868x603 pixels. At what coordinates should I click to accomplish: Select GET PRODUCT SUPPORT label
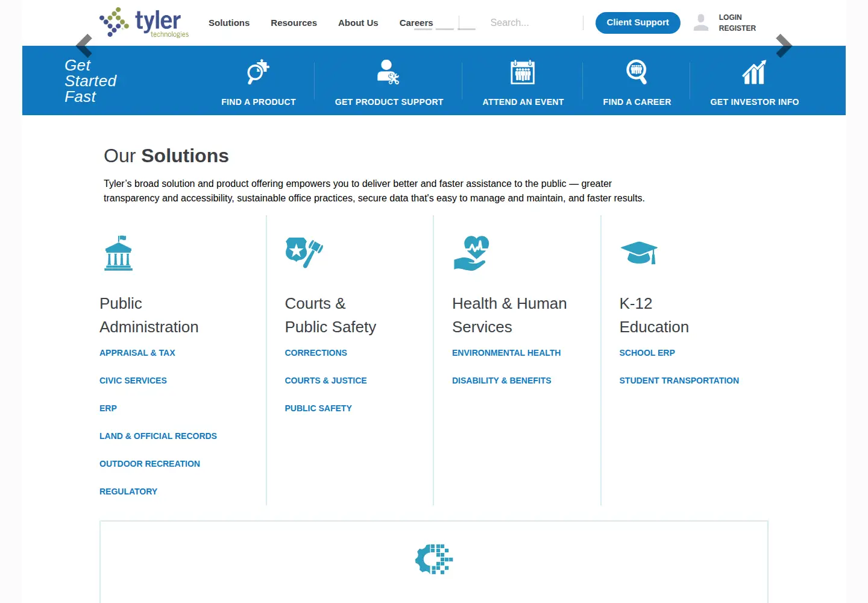(389, 102)
